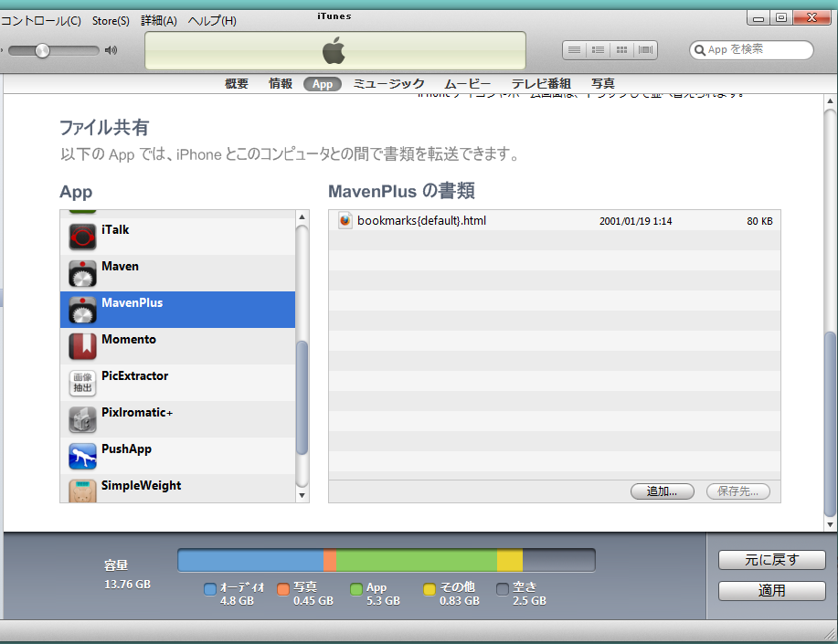
Task: Select Pixlromatic+ in the app list
Action: pos(177,419)
